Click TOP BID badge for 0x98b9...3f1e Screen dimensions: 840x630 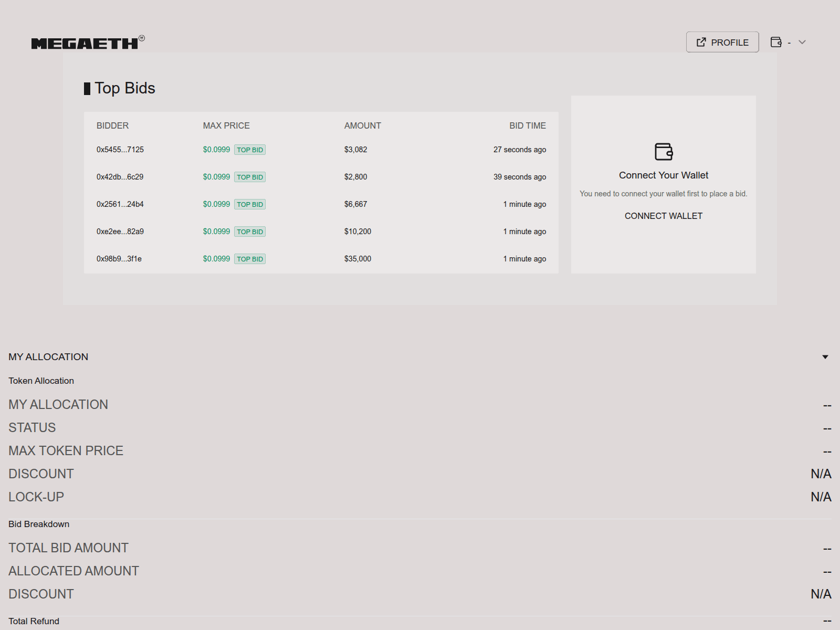(250, 259)
